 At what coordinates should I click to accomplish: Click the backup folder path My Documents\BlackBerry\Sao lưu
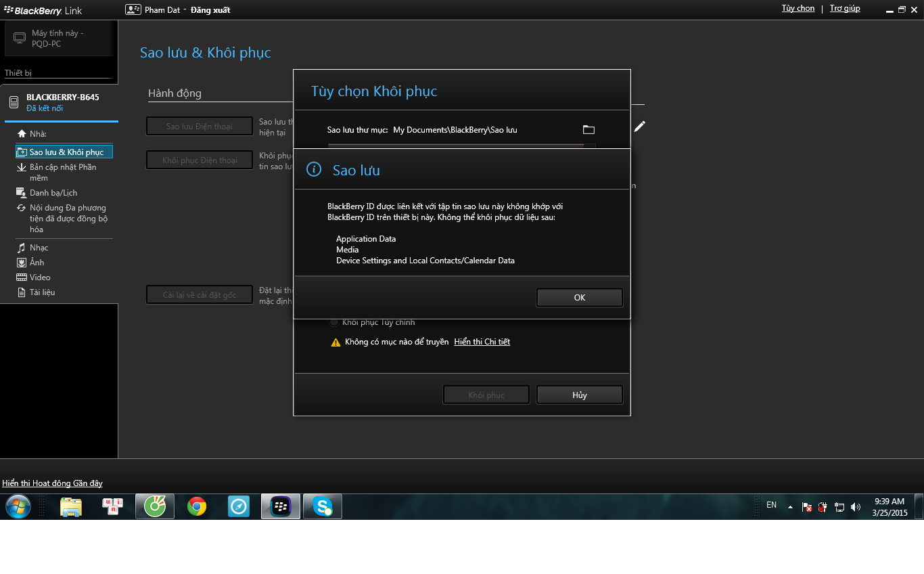455,130
